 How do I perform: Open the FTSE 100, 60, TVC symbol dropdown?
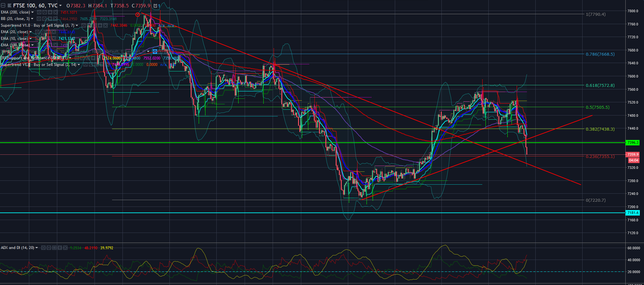click(x=60, y=5)
